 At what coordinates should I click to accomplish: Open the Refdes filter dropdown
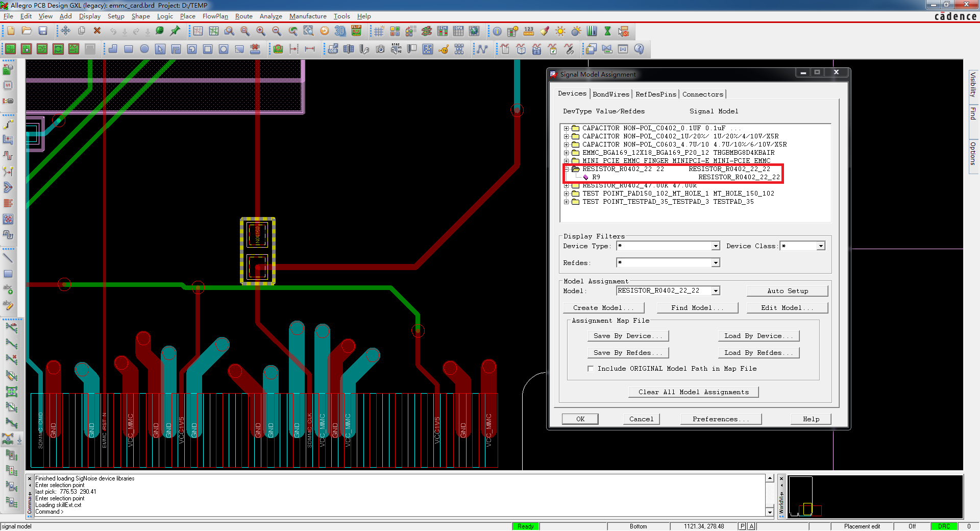[x=716, y=263]
